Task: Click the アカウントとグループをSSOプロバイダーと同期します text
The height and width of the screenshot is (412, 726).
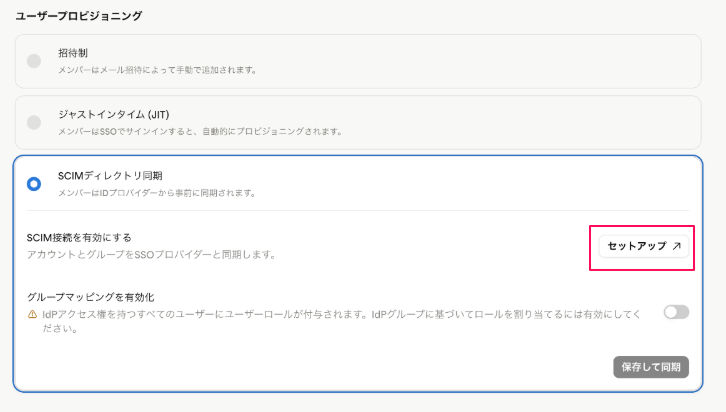Action: coord(151,255)
